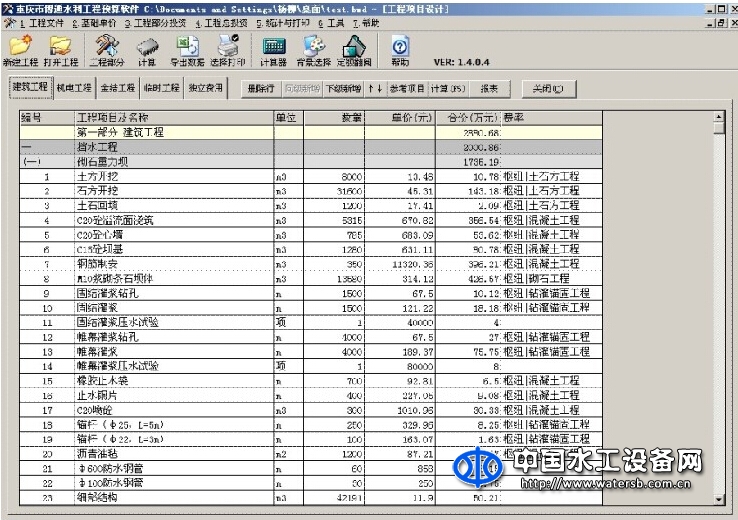Open the 7.帮助 menu
This screenshot has width=738, height=520.
coord(366,23)
